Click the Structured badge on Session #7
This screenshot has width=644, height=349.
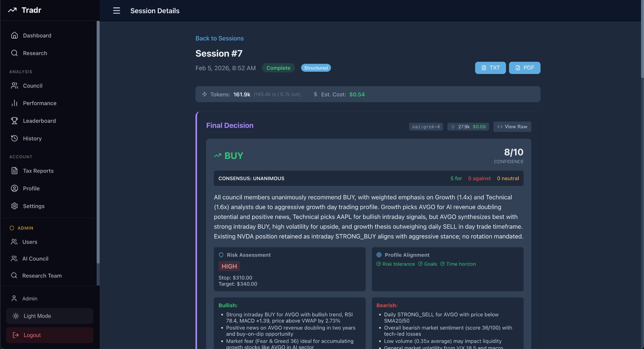[x=316, y=68]
